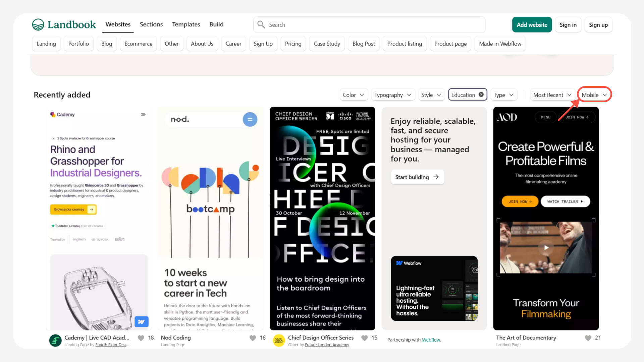The height and width of the screenshot is (362, 644).
Task: Remove the Education filter with its X icon
Action: click(x=481, y=95)
